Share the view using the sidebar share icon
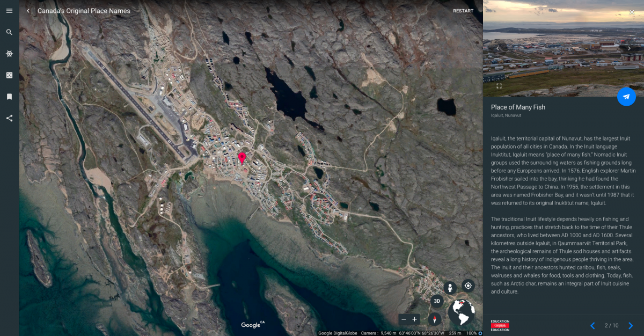The height and width of the screenshot is (336, 644). (9, 118)
